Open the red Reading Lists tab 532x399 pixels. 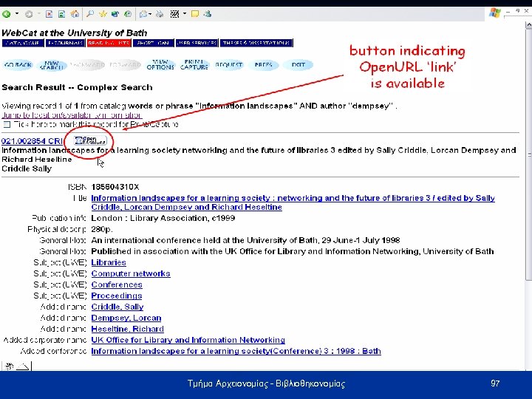point(109,43)
